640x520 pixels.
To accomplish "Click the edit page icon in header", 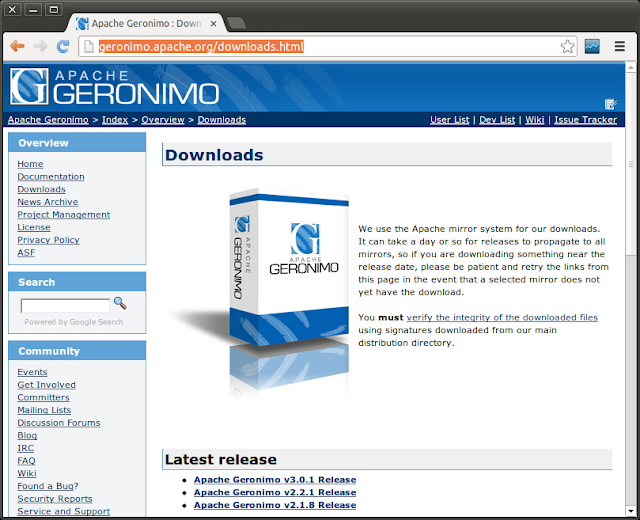I will (610, 104).
